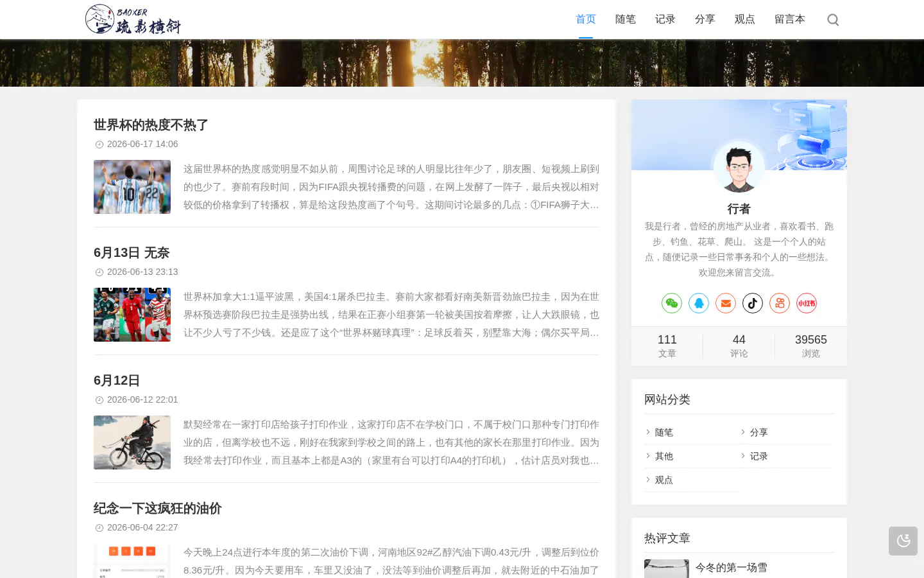Open article 世界杯的热度不热了
924x578 pixels.
coord(151,125)
